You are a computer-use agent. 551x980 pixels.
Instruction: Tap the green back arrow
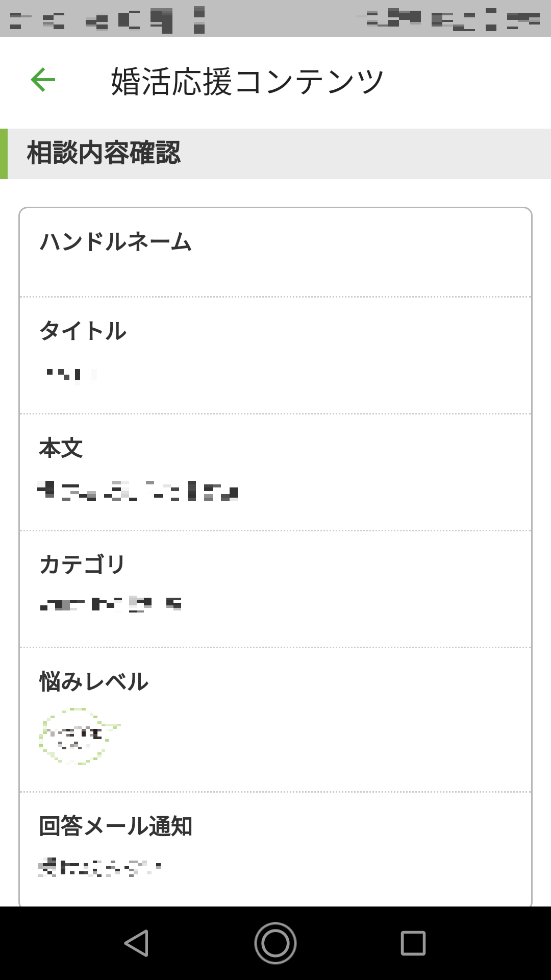(43, 80)
